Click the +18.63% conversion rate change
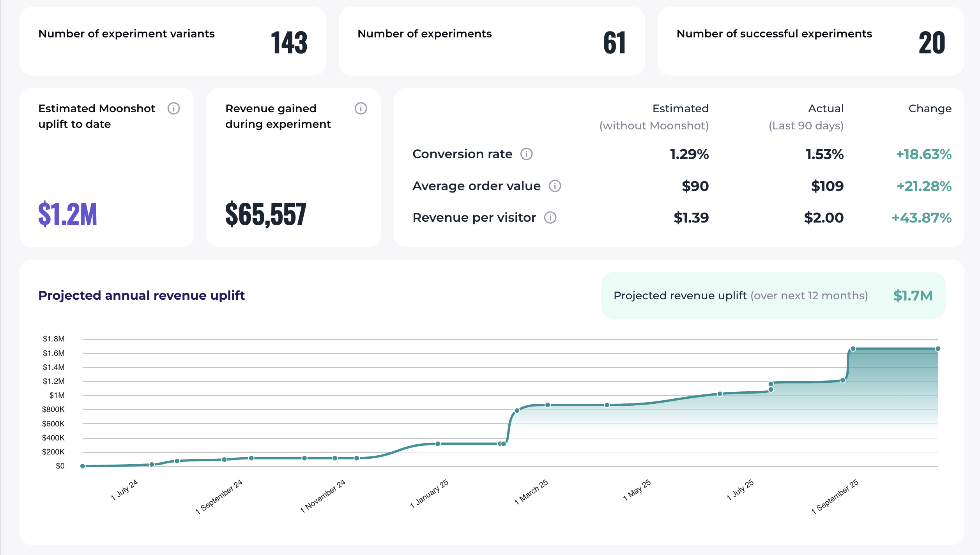Viewport: 980px width, 555px height. (x=923, y=154)
